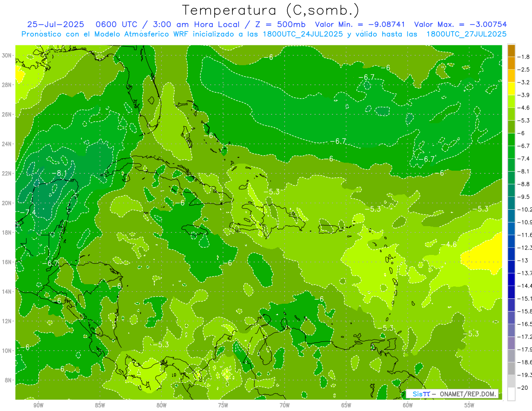The width and height of the screenshot is (532, 411).
Task: Click the '8N' latitude label
Action: tap(8, 380)
